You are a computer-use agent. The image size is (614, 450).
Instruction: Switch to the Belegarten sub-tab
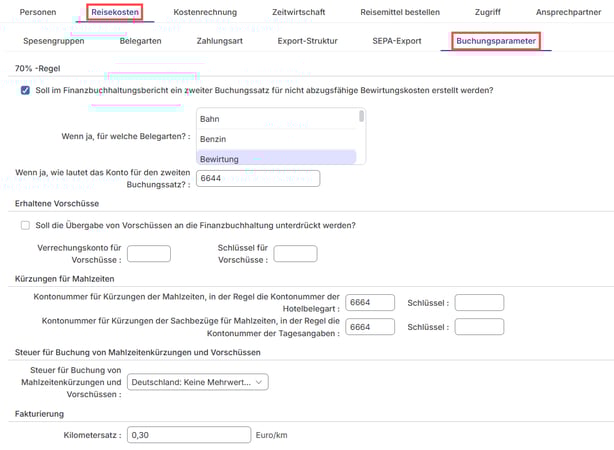[141, 41]
